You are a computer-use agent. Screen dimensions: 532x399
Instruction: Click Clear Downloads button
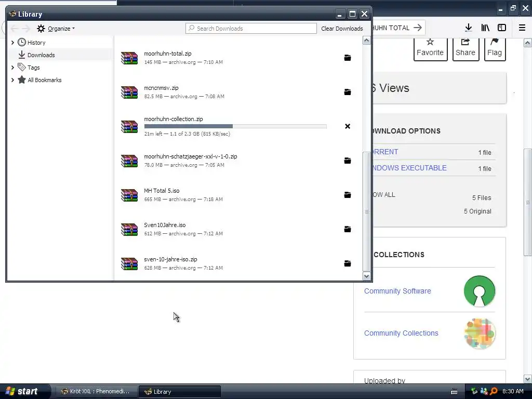coord(342,29)
